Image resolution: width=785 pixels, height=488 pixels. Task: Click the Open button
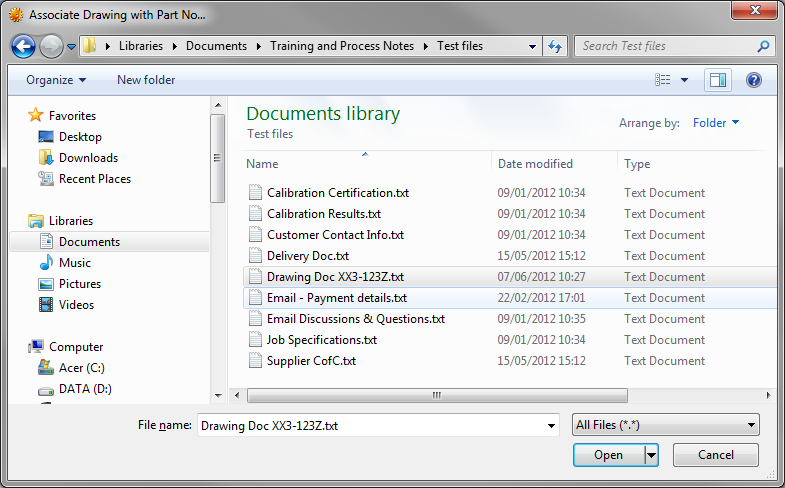point(608,455)
